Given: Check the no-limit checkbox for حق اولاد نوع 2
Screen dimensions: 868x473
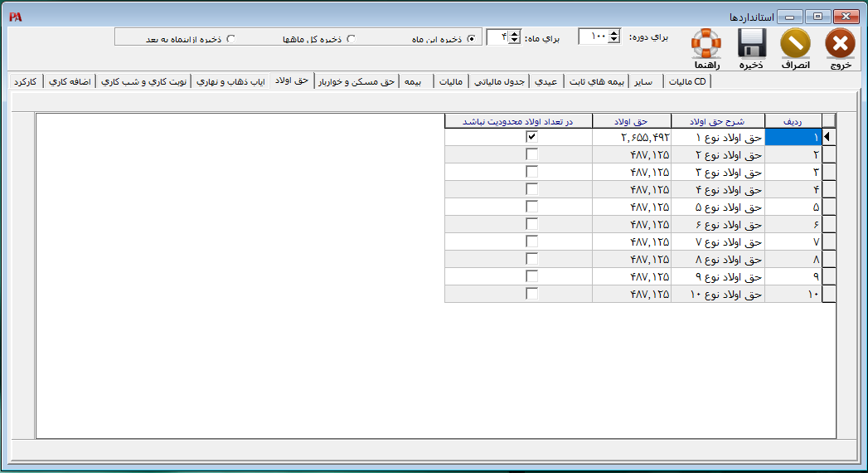Looking at the screenshot, I should click(531, 154).
